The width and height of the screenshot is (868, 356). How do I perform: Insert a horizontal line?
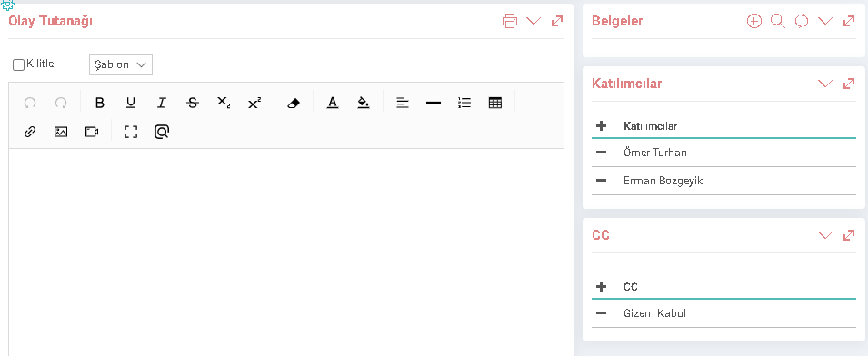(434, 103)
